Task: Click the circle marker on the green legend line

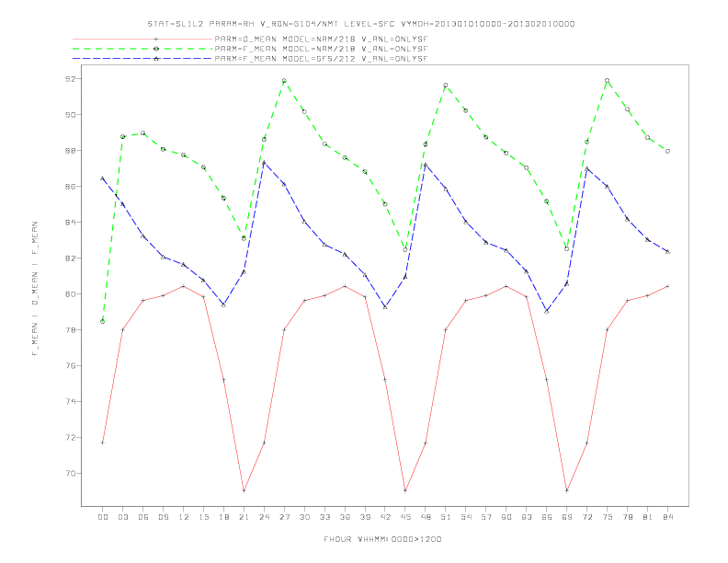Action: coord(156,49)
